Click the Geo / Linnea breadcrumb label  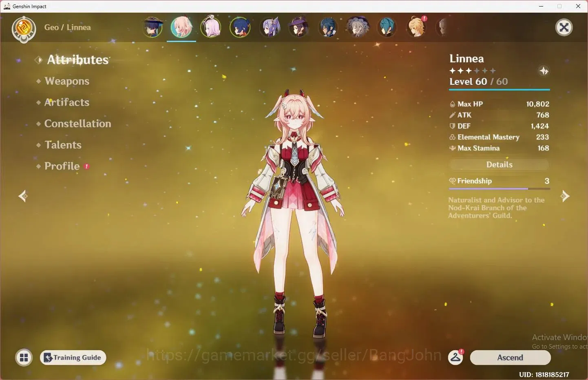(68, 27)
